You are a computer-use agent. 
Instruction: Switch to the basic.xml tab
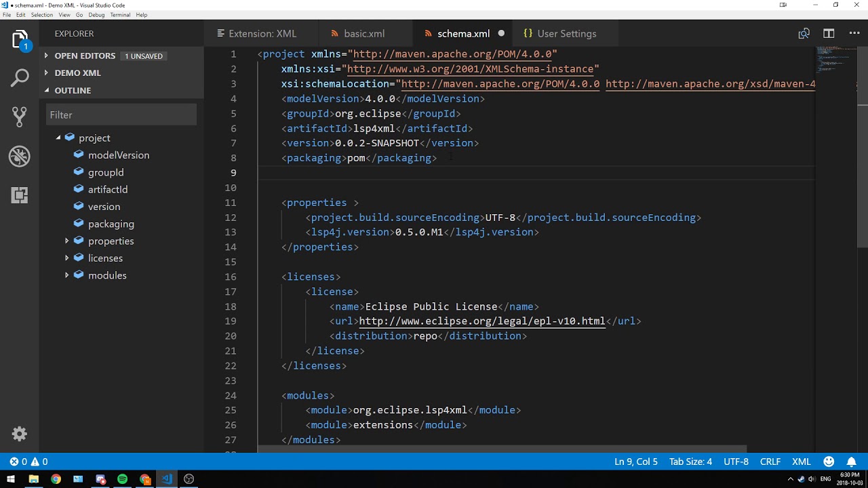tap(364, 33)
